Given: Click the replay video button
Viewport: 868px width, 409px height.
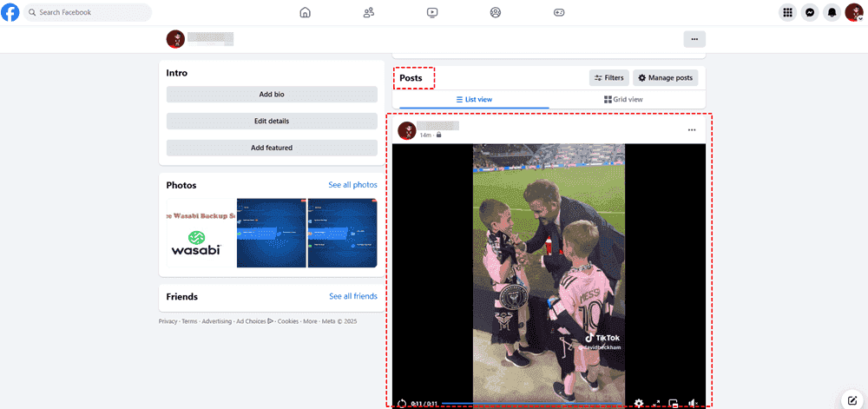Looking at the screenshot, I should tap(403, 404).
